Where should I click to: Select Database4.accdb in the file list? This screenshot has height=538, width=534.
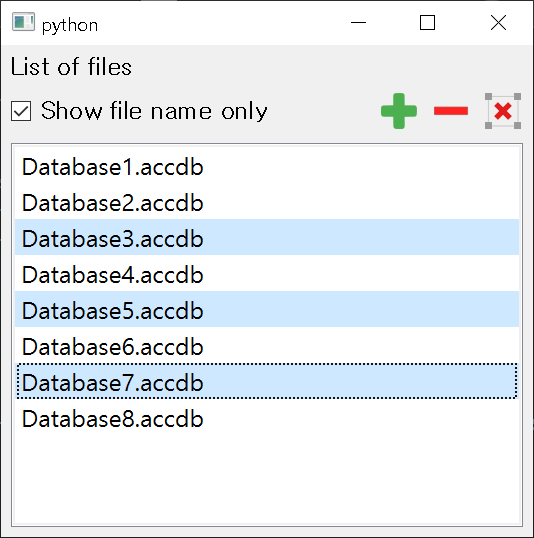click(267, 274)
